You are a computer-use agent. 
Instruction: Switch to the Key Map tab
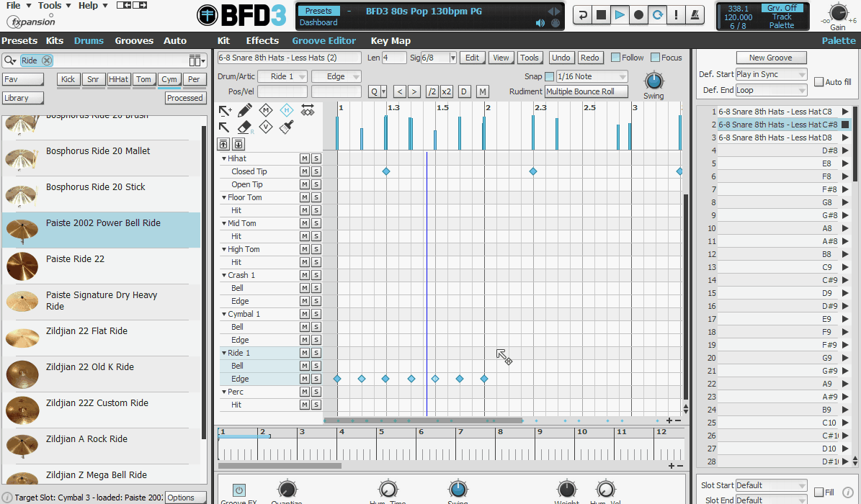pos(391,41)
